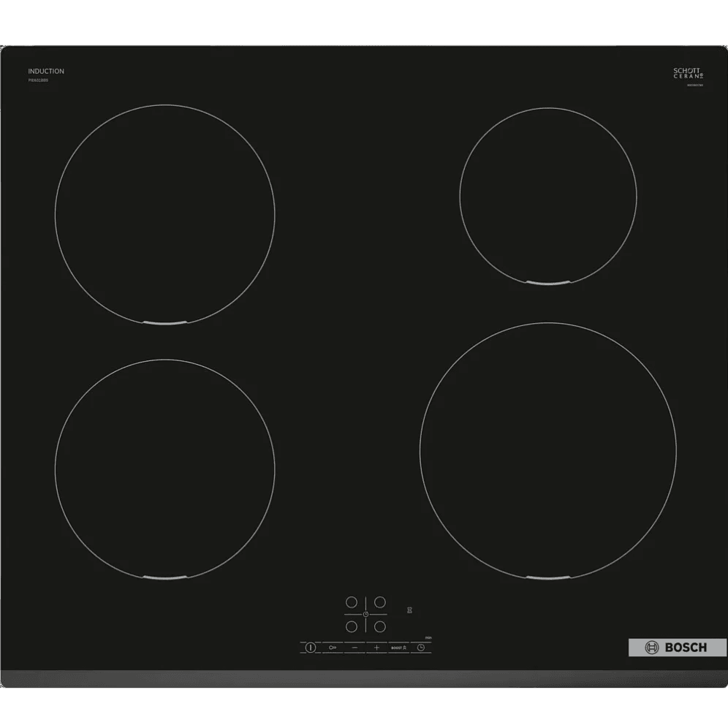This screenshot has width=728, height=728.
Task: Select the rear-right zone circle on control panel
Action: [x=380, y=602]
